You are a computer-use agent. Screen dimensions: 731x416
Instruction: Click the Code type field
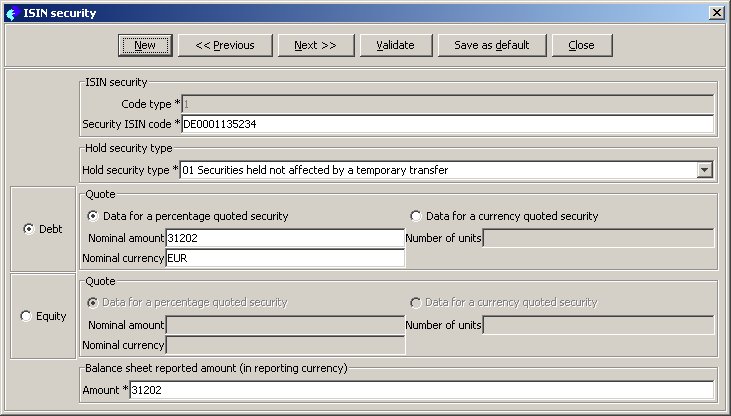coord(447,104)
